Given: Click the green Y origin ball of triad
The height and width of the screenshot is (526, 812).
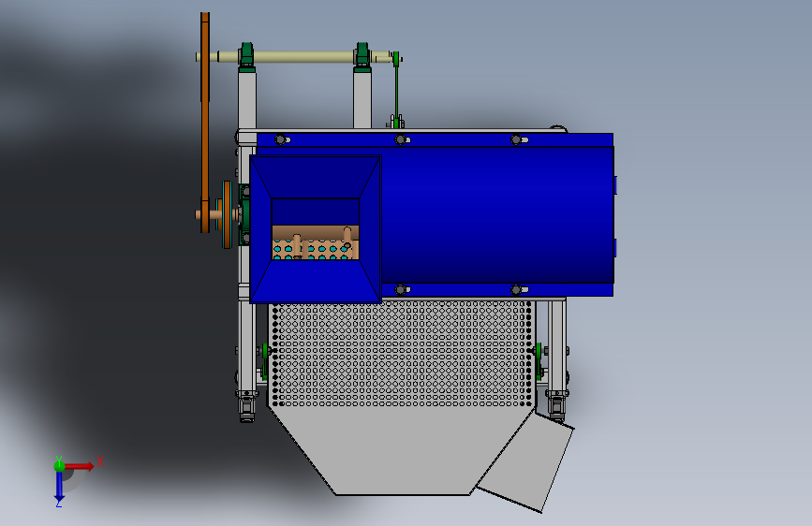Looking at the screenshot, I should [59, 466].
